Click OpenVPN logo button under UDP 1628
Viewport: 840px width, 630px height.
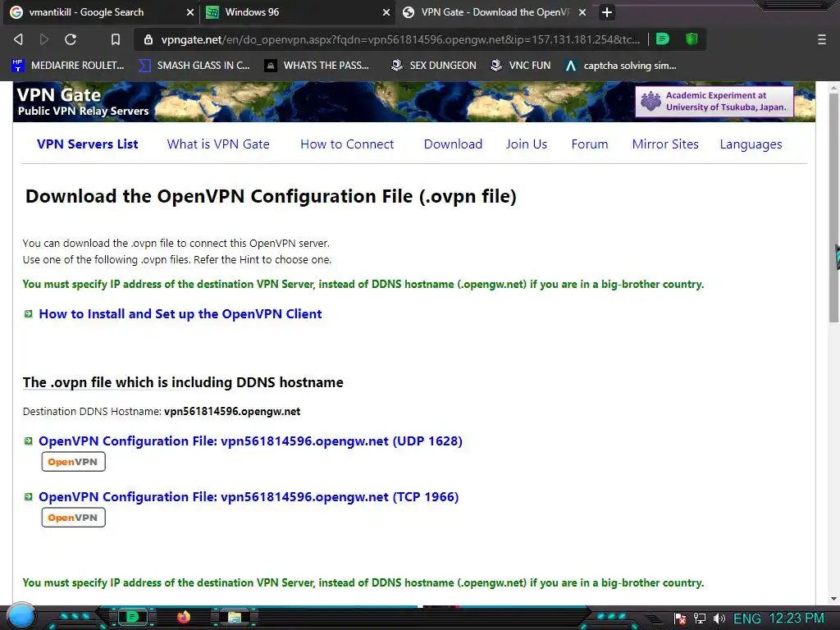coord(73,462)
